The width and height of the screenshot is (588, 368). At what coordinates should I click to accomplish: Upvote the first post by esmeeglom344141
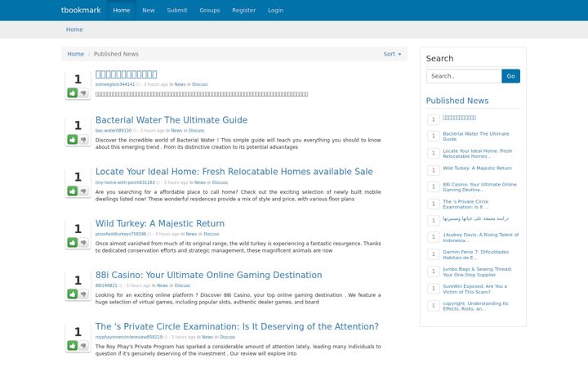[x=73, y=92]
